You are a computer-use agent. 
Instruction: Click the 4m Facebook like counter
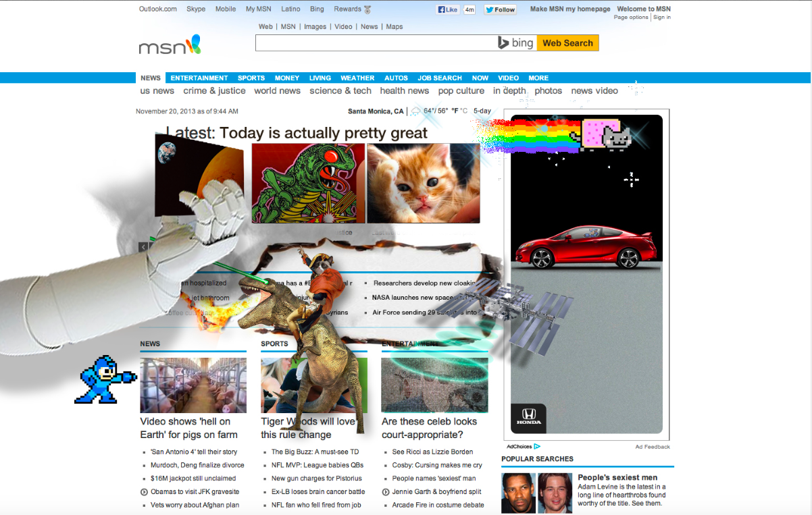[x=470, y=9]
